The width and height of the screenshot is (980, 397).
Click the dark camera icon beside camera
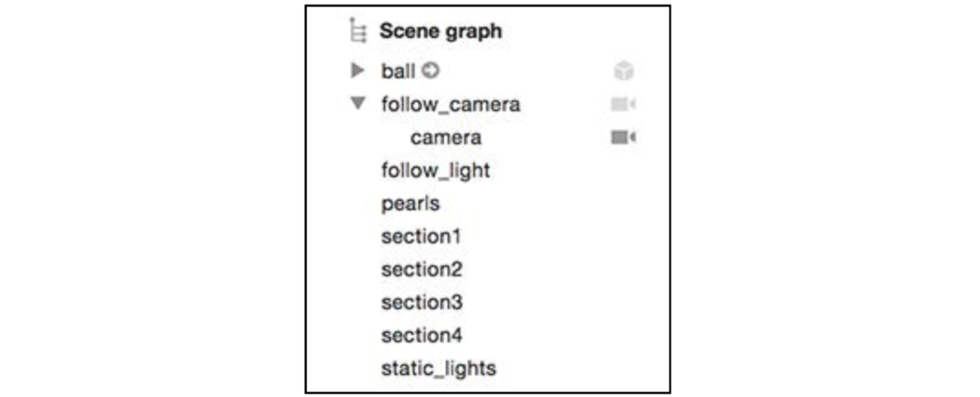point(623,138)
